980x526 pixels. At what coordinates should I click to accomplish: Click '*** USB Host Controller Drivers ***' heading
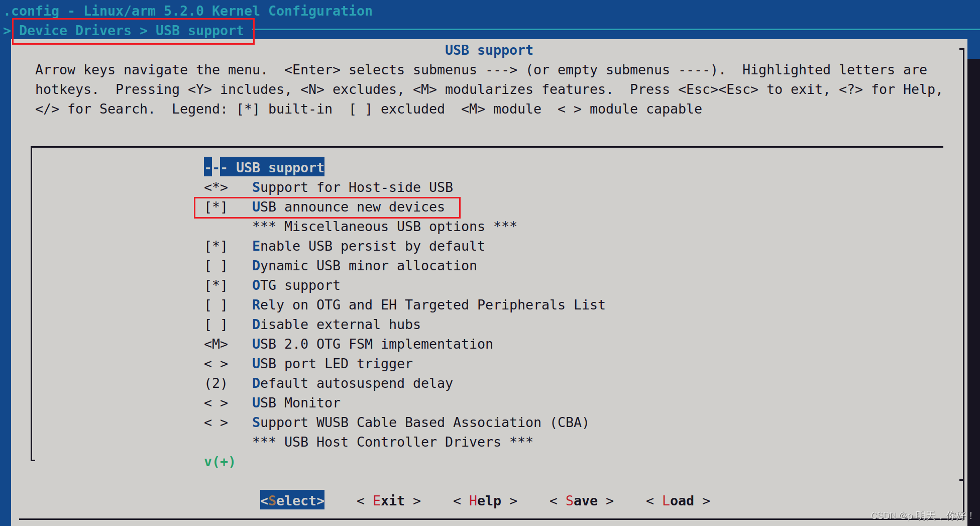coord(393,442)
